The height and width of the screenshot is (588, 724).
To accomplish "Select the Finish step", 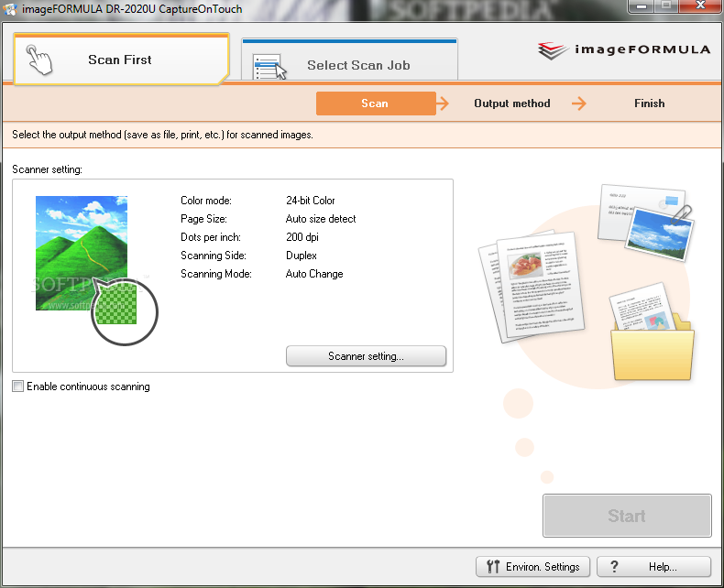I will [649, 103].
